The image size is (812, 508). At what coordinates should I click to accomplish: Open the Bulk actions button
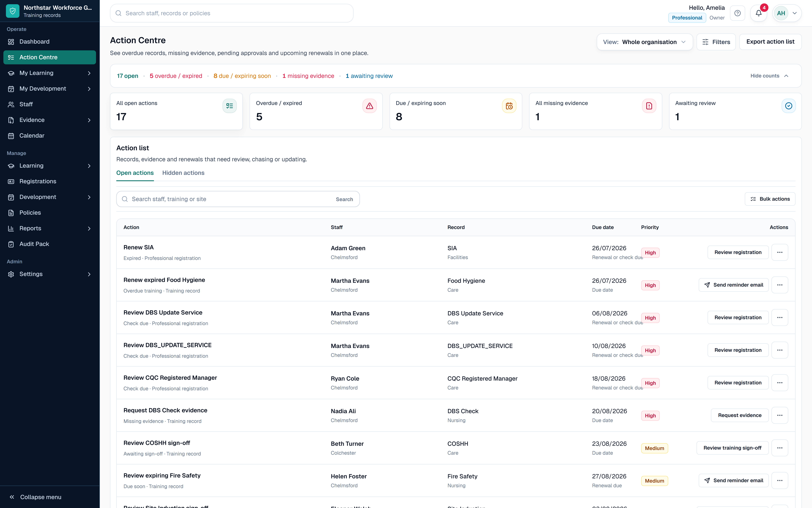[770, 199]
